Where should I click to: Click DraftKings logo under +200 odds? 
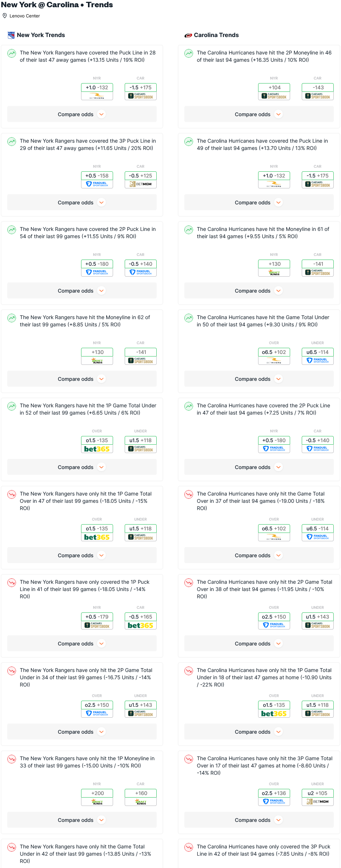point(97,802)
